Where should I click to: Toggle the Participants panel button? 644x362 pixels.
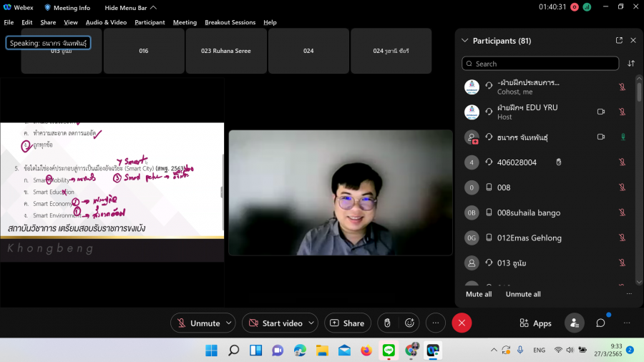pyautogui.click(x=574, y=323)
